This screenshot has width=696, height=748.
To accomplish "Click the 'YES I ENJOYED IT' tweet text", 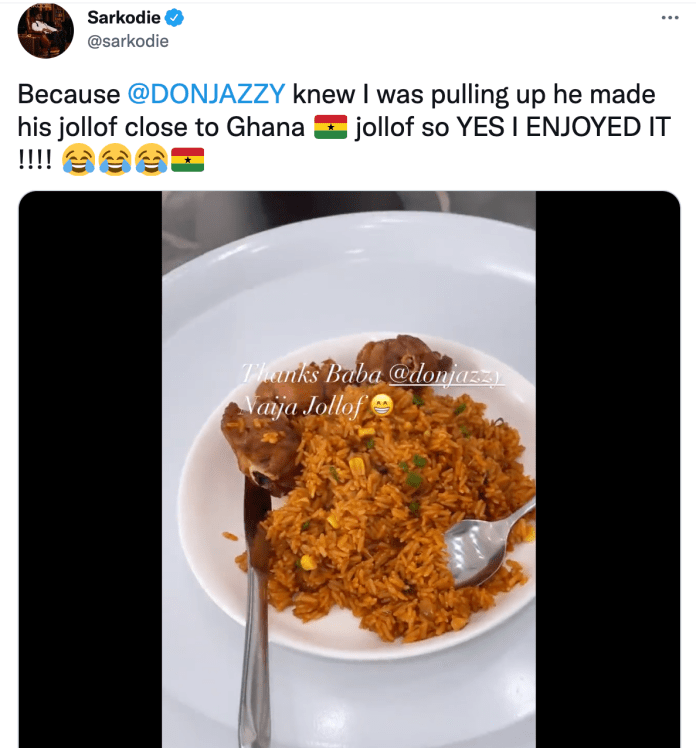I will [x=564, y=127].
